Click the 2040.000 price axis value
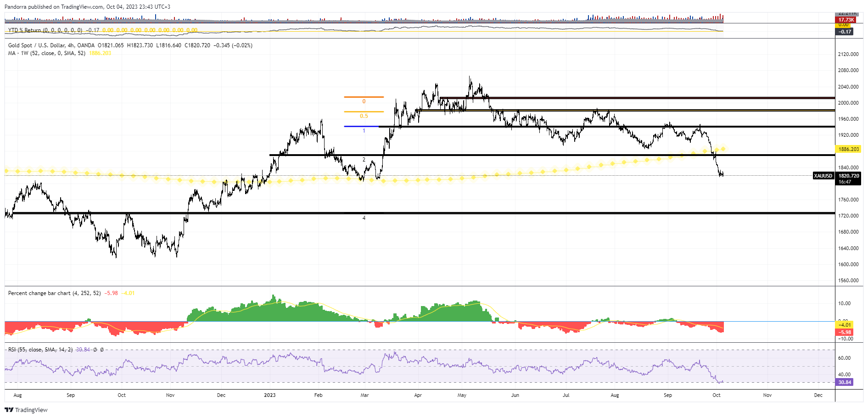868x418 pixels. coord(848,87)
